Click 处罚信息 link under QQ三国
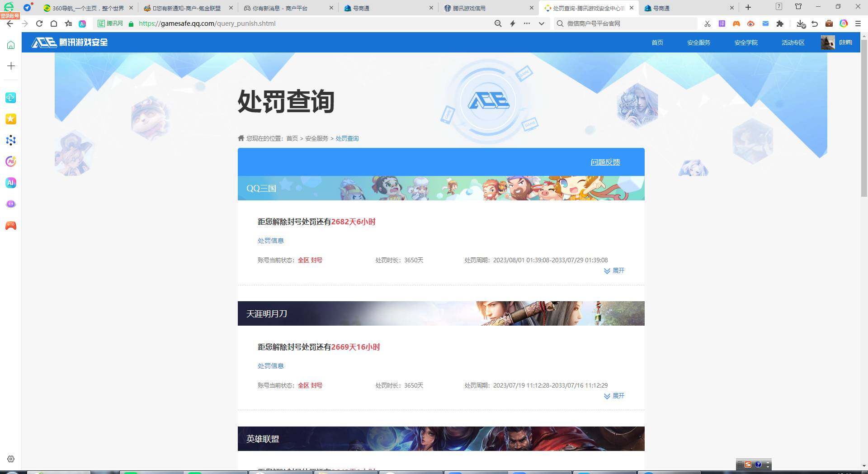Viewport: 868px width, 474px height. click(x=270, y=241)
